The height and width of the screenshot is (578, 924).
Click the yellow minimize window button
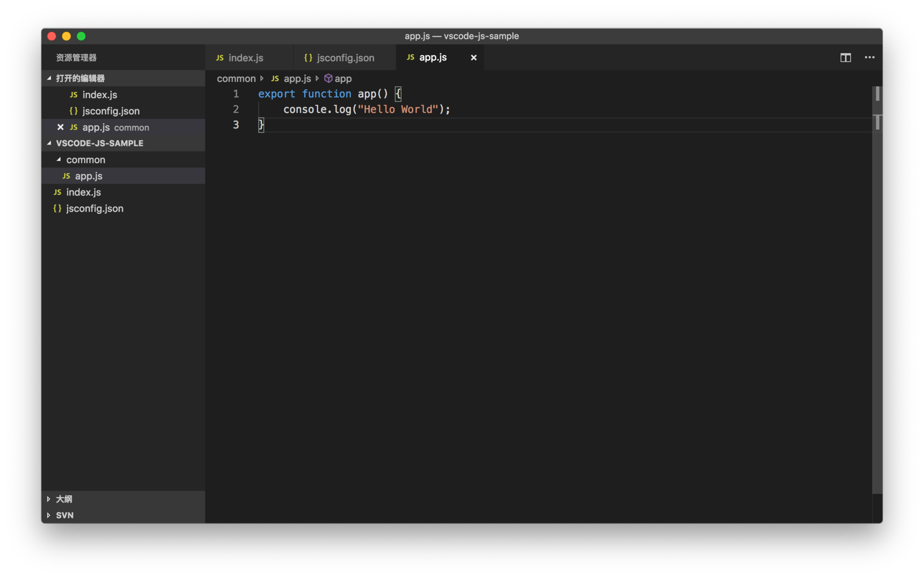click(x=66, y=36)
